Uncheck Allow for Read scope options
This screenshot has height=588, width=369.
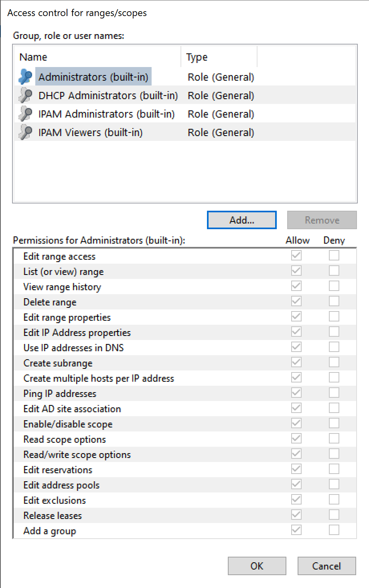tap(296, 438)
